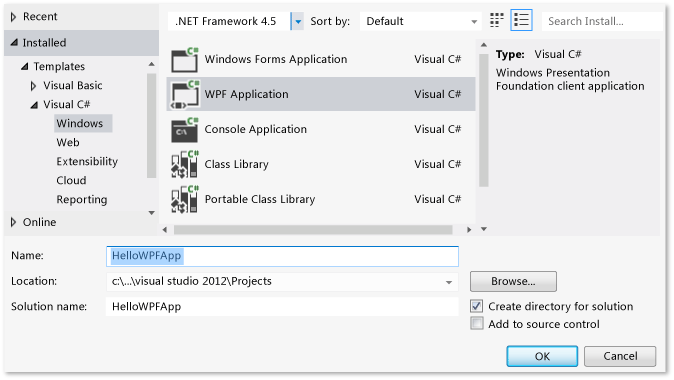Click the Search Installed Templates box
674x380 pixels.
tap(602, 21)
